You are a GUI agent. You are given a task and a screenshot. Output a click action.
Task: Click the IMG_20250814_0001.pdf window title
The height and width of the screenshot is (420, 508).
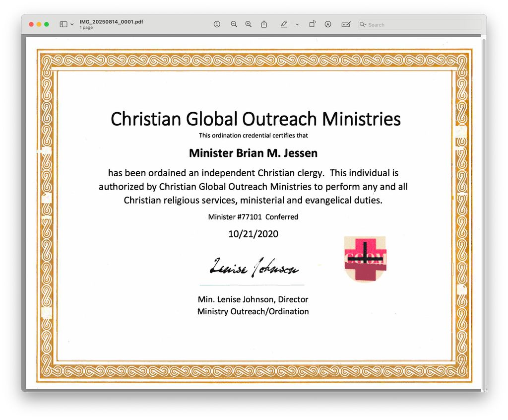click(x=112, y=22)
